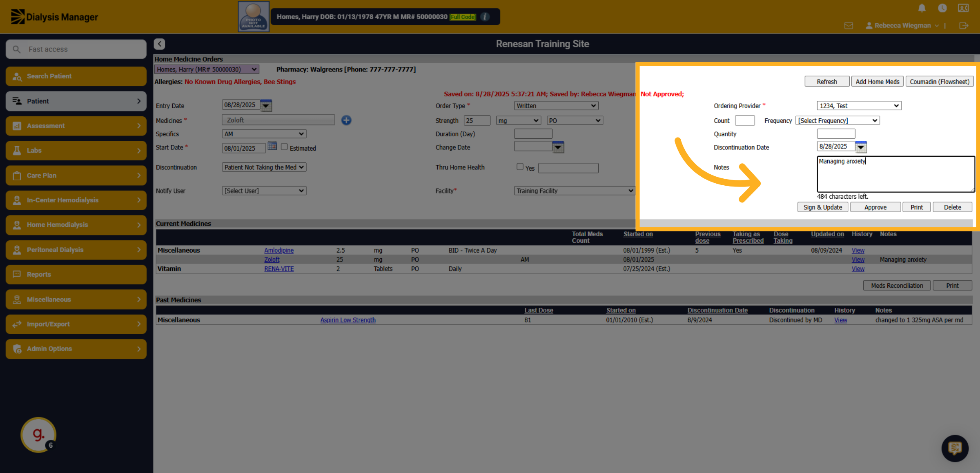
Task: Open the patient selector dropdown
Action: [x=207, y=69]
